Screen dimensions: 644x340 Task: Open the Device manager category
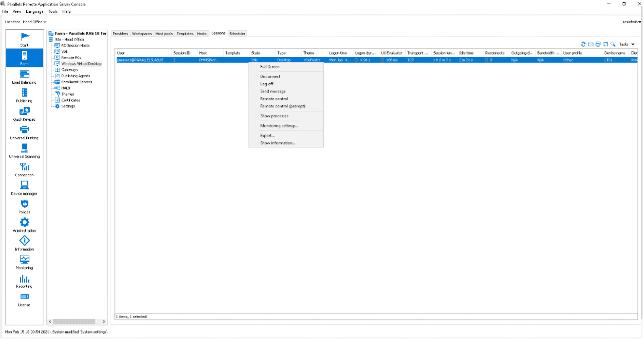tap(24, 188)
